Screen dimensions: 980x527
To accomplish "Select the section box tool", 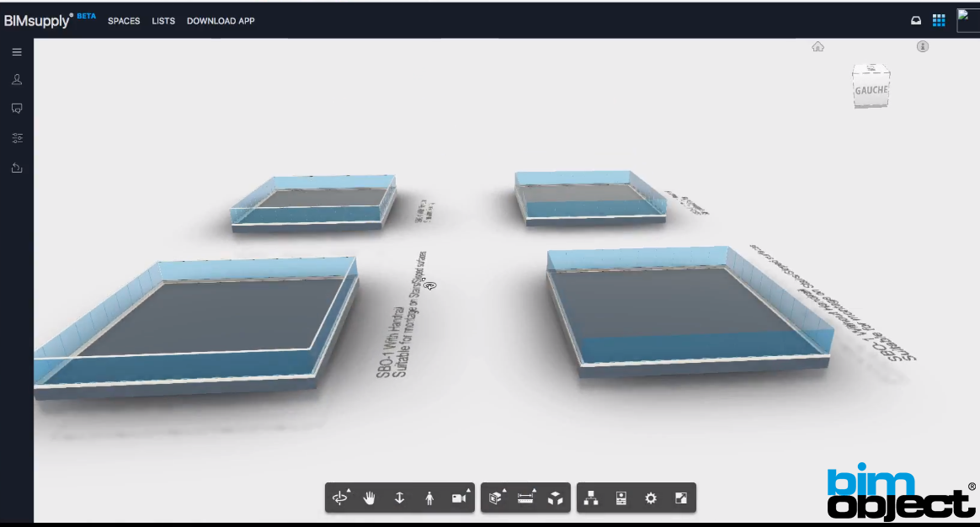I will coord(495,498).
